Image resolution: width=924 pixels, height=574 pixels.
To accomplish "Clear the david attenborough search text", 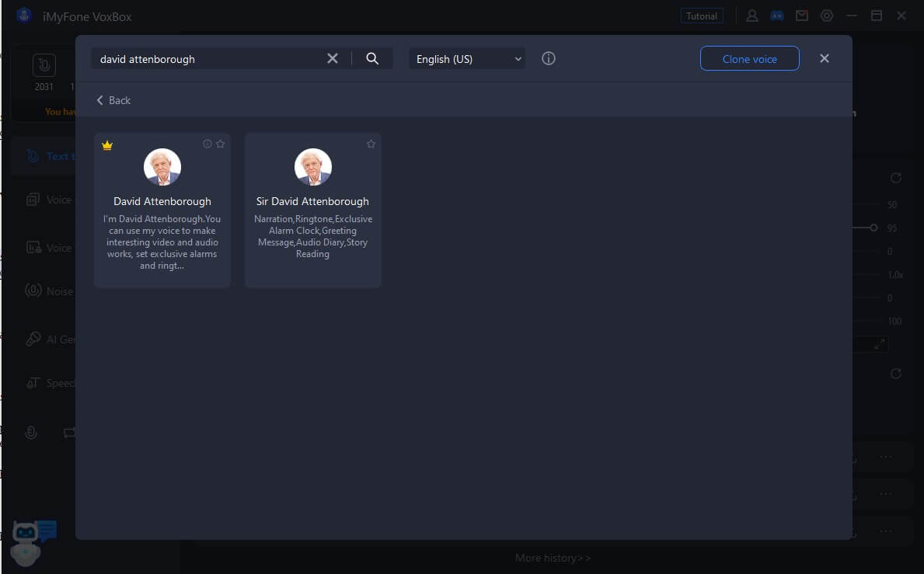I will (x=333, y=58).
